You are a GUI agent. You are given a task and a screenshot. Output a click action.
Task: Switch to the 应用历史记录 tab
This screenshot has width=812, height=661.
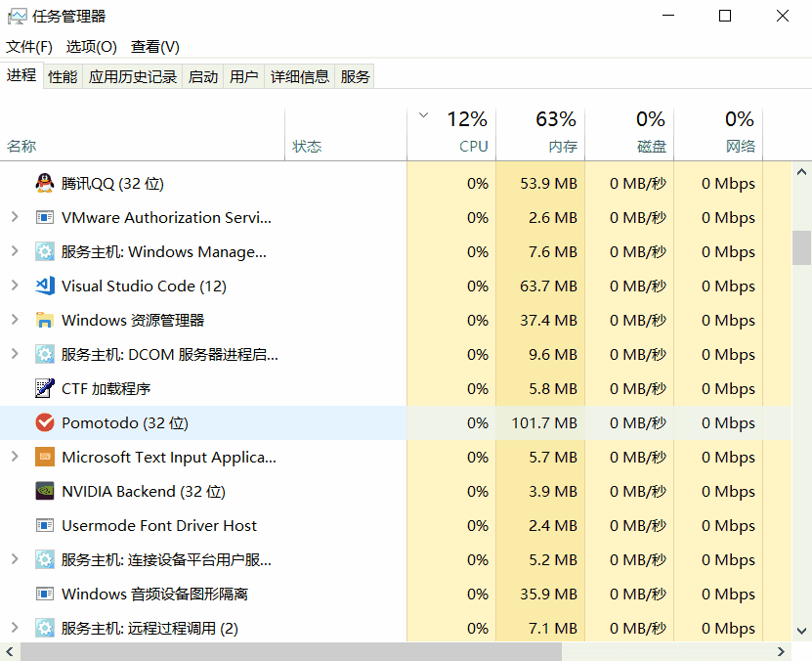(133, 76)
